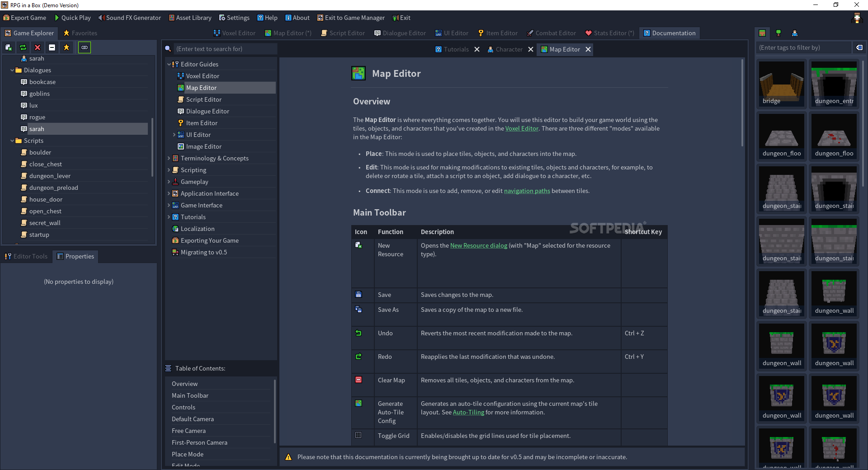Collapse the Dialogues folder in Game Explorer
The image size is (868, 470).
(12, 70)
